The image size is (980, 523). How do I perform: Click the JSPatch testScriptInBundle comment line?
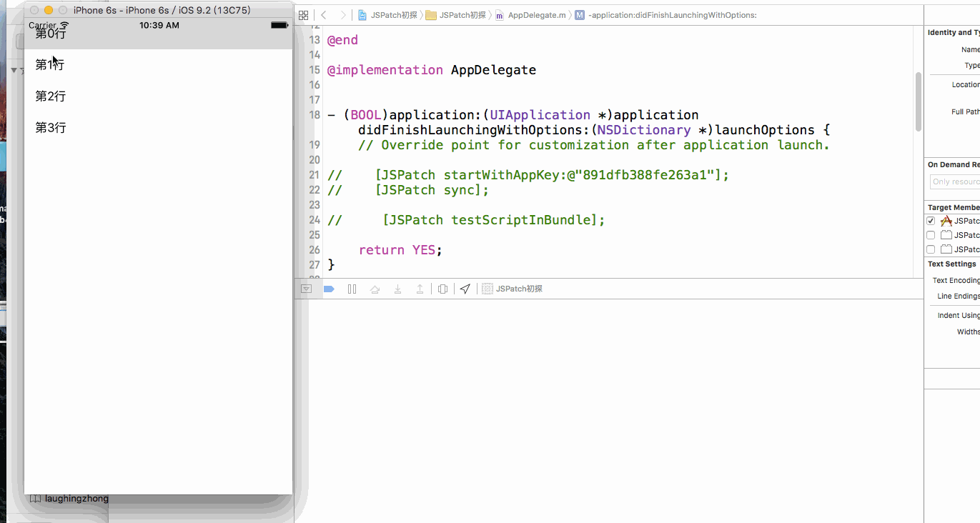click(466, 220)
